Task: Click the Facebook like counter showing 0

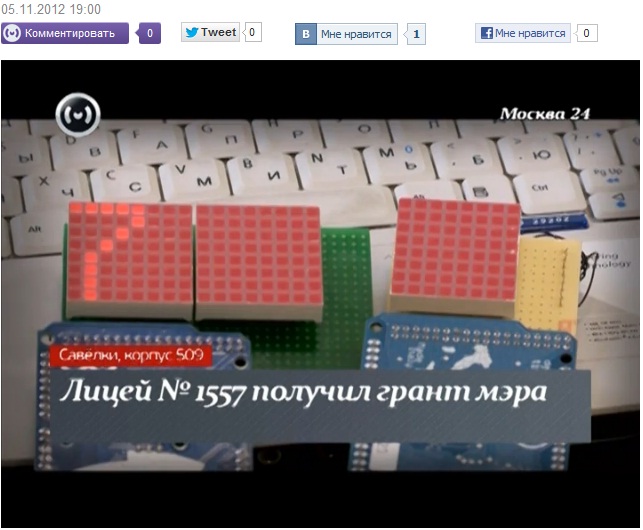Action: [x=587, y=33]
